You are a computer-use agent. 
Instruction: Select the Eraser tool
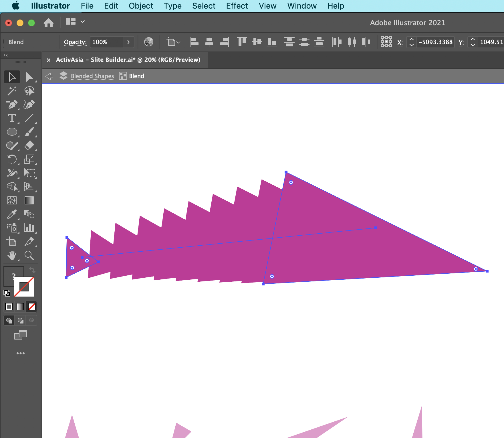[x=30, y=146]
